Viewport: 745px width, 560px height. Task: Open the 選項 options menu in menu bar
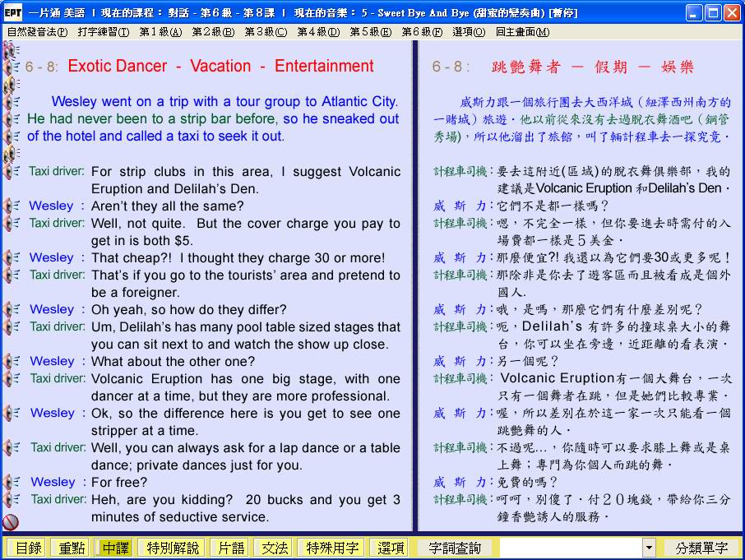468,32
